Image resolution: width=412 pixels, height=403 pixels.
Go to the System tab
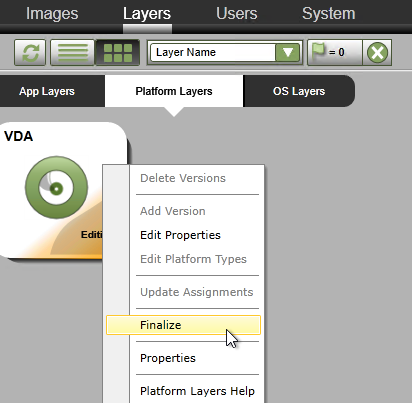click(329, 14)
